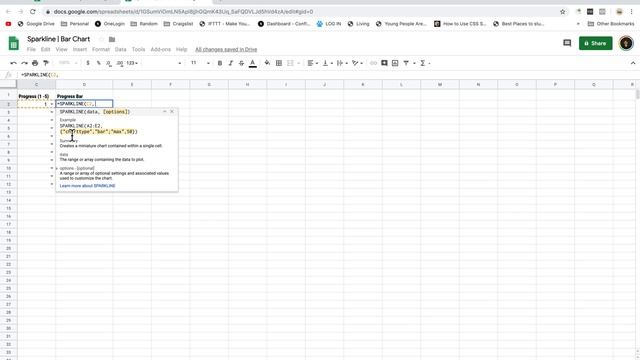640x360 pixels.
Task: Click the Sparkline | Bar Chart title
Action: pos(58,39)
